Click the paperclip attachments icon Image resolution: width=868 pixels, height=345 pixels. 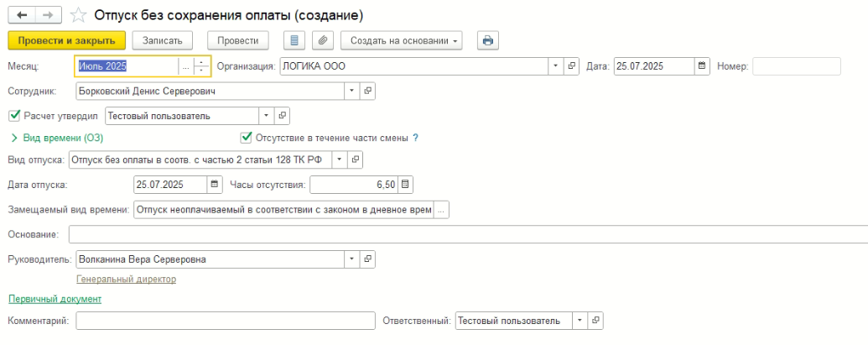pyautogui.click(x=322, y=40)
